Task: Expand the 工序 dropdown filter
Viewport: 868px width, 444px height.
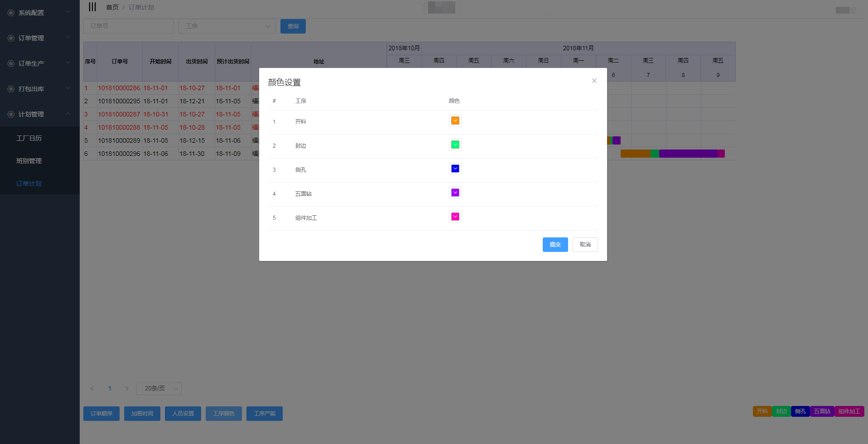Action: coord(227,26)
